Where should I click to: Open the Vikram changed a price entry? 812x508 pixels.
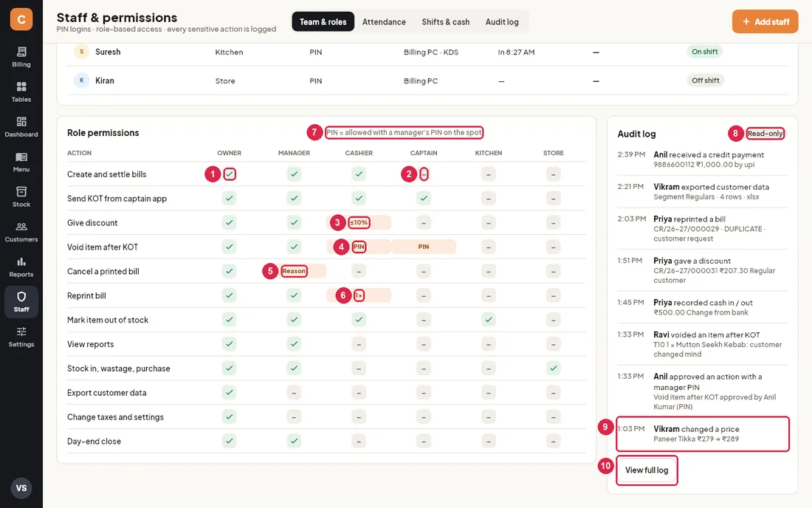click(x=702, y=434)
